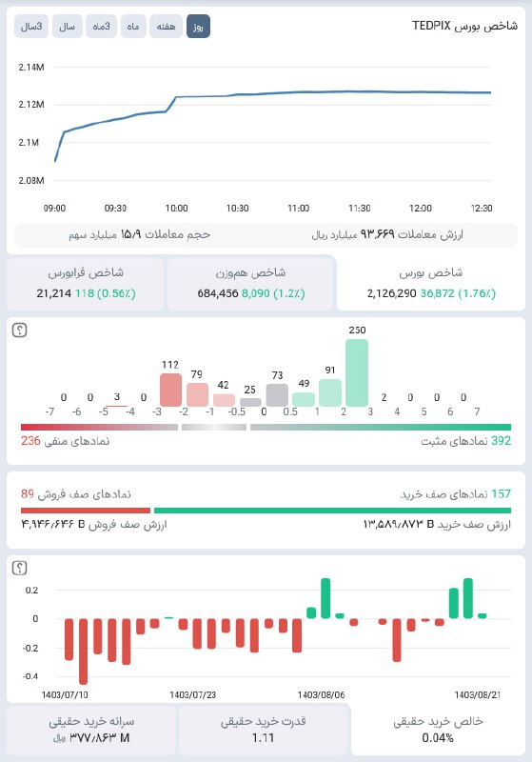Click the 1.11 buying power value
Viewport: 532px width, 762px height.
pos(263,737)
